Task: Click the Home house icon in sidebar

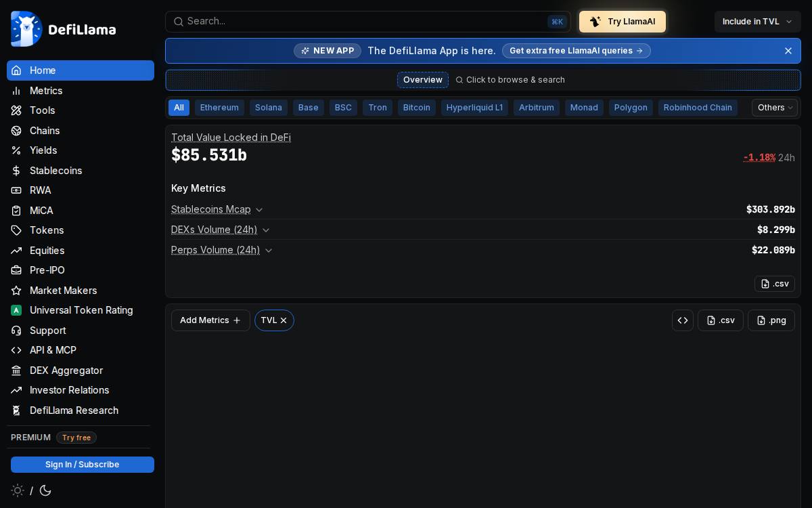Action: click(x=16, y=70)
